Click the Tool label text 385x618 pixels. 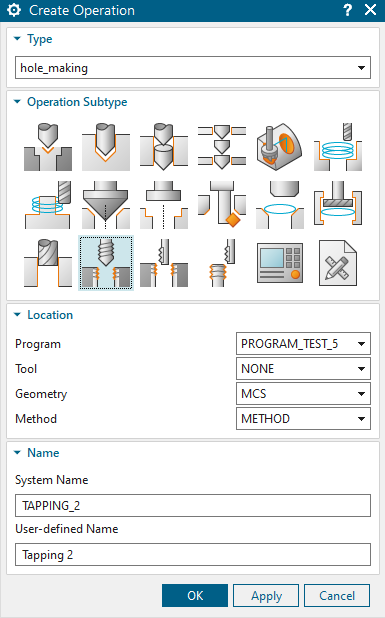coord(26,369)
